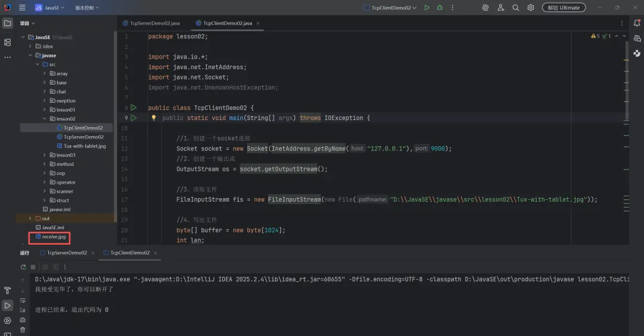
Task: Rerun the program in the Run panel
Action: [x=23, y=267]
